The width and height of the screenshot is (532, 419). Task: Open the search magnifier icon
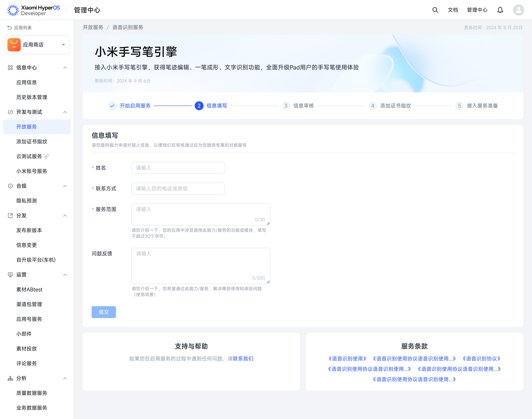click(435, 10)
